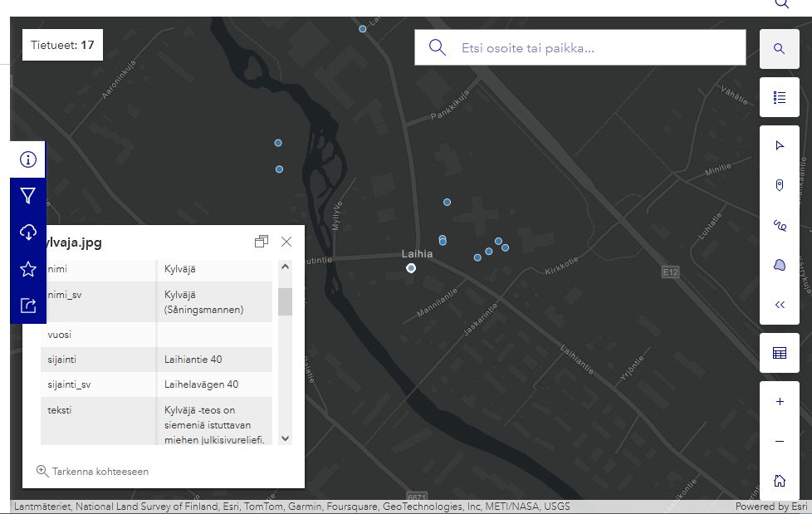Screen dimensions: 812x514
Task: Click the share/export icon in sidebar
Action: [27, 306]
